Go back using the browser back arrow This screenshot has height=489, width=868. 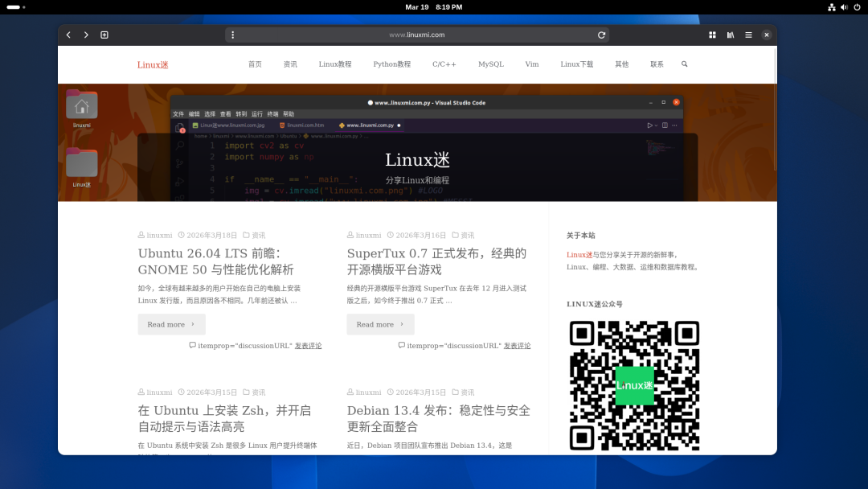pyautogui.click(x=68, y=35)
